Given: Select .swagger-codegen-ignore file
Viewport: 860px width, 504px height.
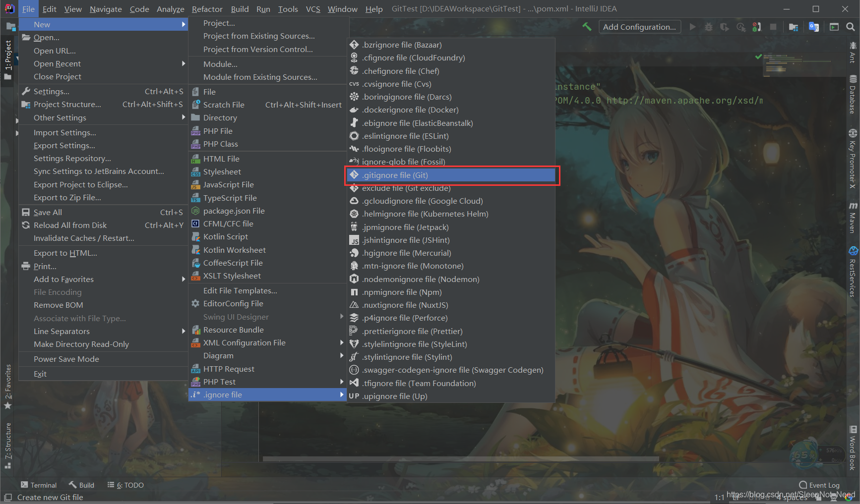Looking at the screenshot, I should [451, 370].
